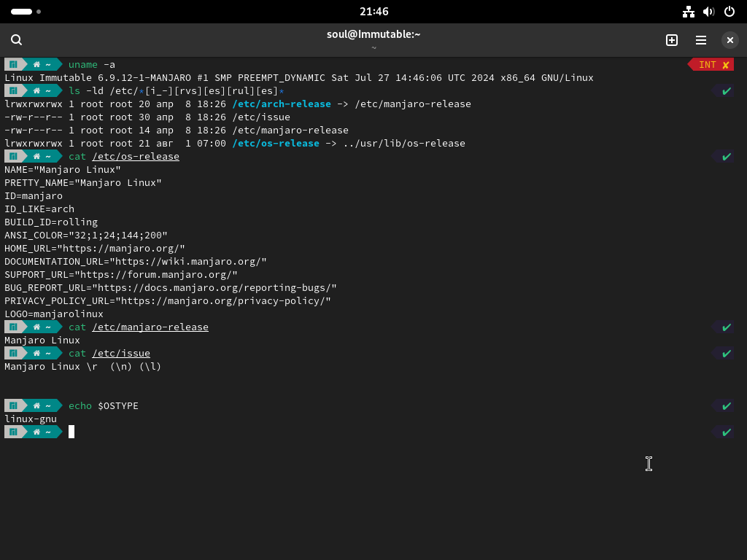Screen dimensions: 747x560
Task: Click the checkmark beside echo $OSTYPE
Action: (x=726, y=405)
